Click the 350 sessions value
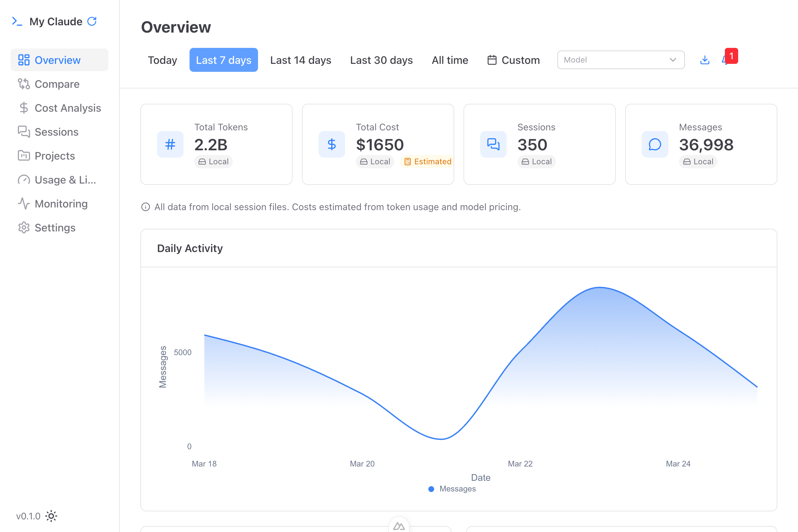 532,145
